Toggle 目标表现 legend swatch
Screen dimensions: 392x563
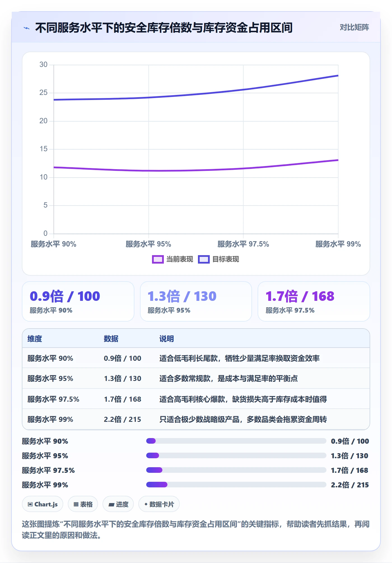204,259
